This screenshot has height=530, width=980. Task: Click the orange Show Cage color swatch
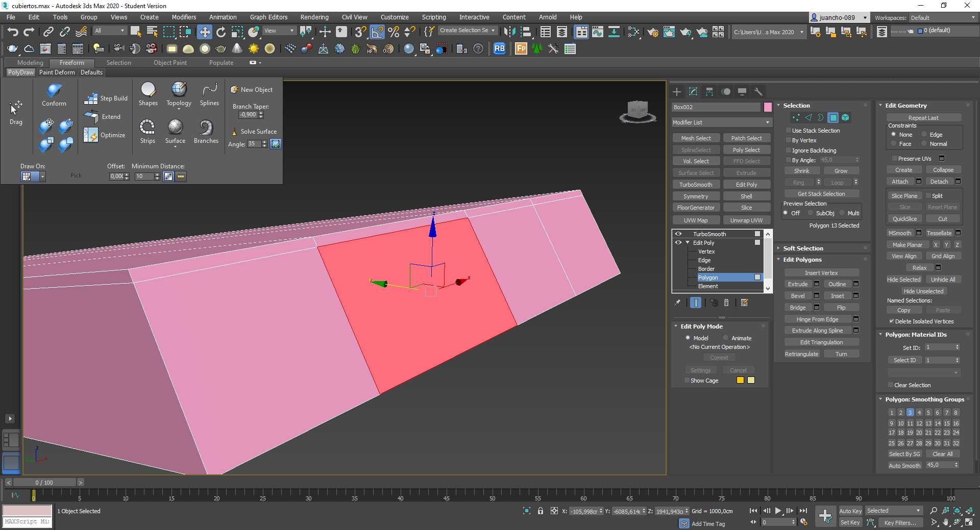[740, 380]
